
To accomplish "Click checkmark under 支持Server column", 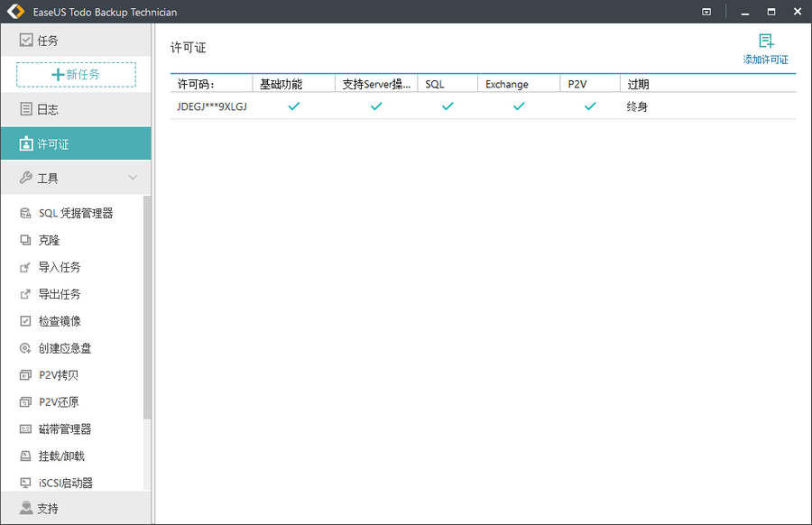I will tap(376, 106).
